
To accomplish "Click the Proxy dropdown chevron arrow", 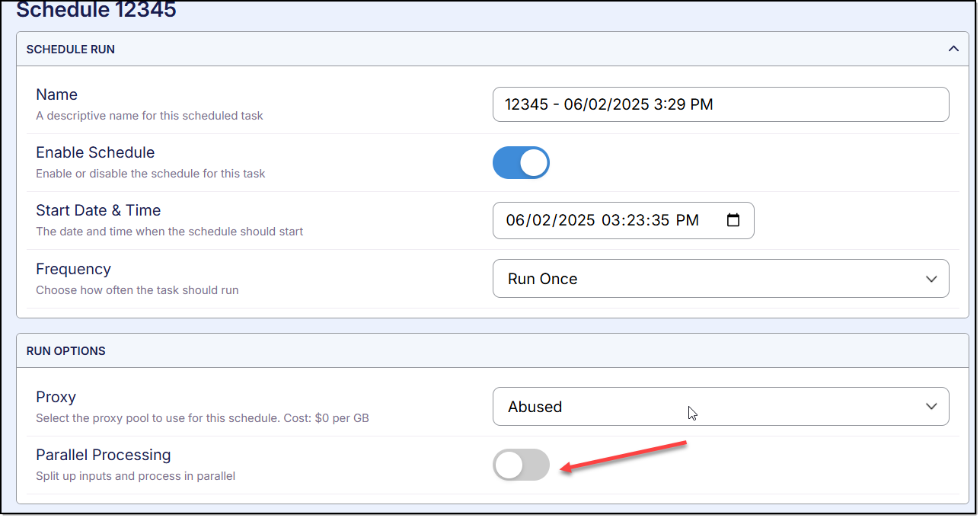I will [x=931, y=407].
